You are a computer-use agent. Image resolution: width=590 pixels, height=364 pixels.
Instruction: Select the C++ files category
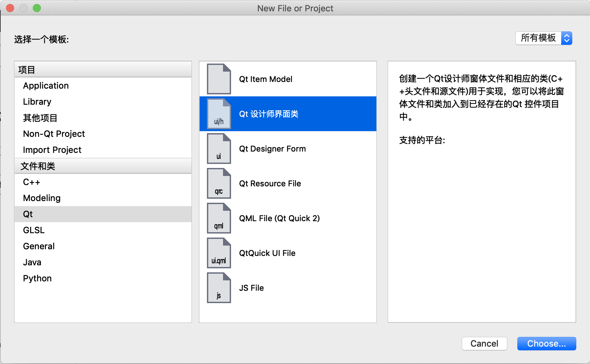click(103, 182)
